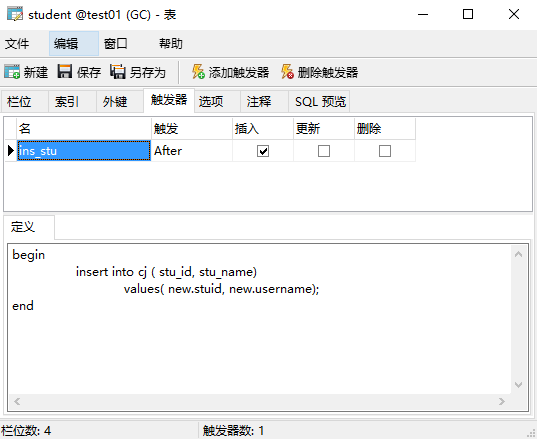
Task: Click the After trigger timing cell
Action: pyautogui.click(x=192, y=151)
